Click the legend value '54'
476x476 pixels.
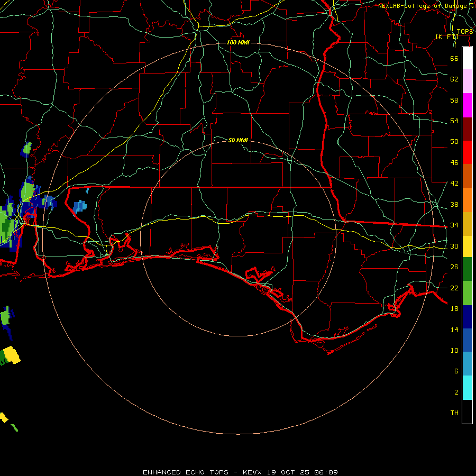click(454, 121)
